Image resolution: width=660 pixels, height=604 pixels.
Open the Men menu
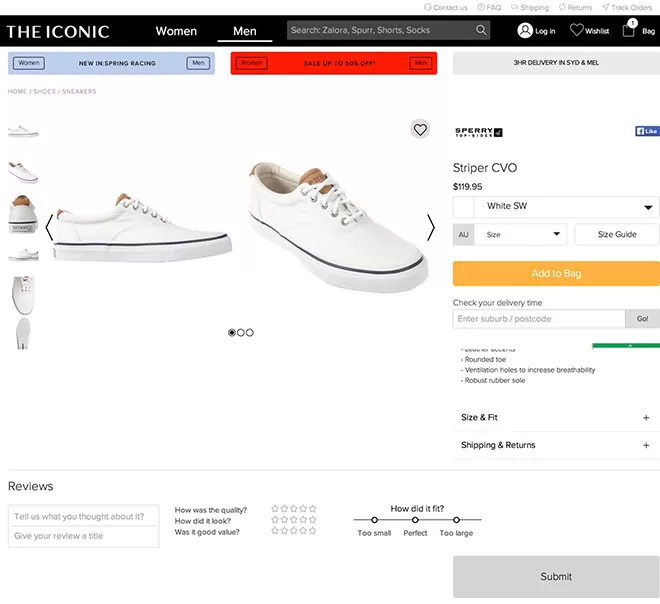[x=245, y=31]
